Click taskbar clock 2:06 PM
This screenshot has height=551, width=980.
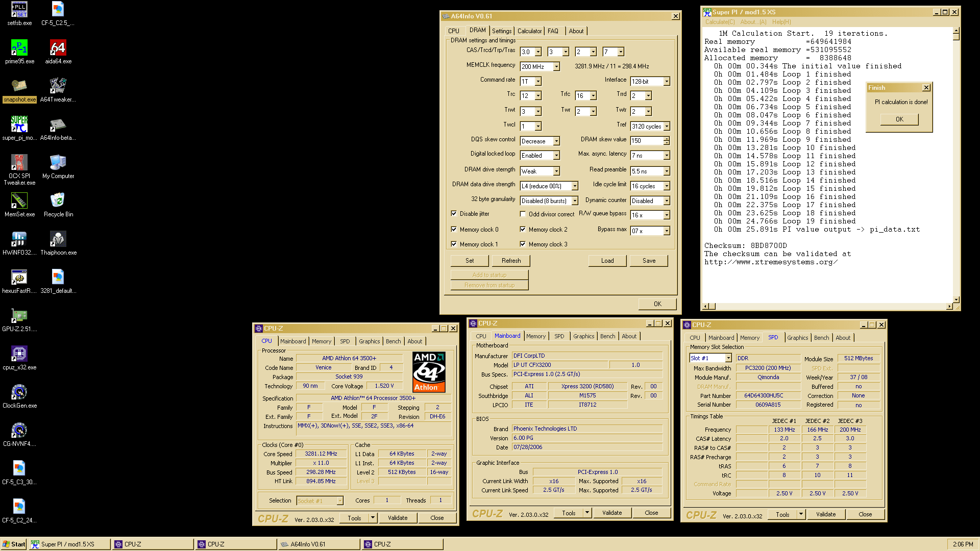[963, 544]
